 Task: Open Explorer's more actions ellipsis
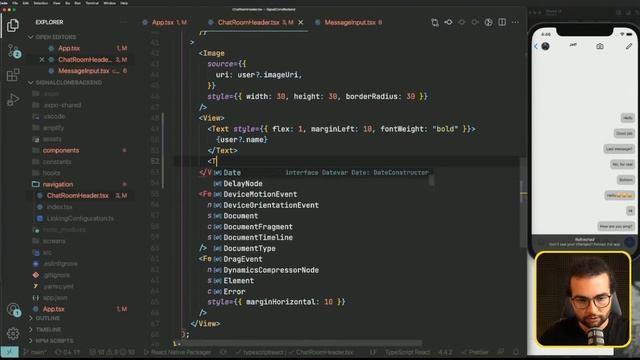(x=124, y=22)
